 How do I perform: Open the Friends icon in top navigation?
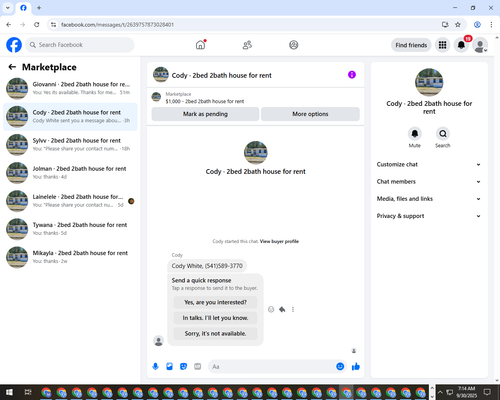click(247, 45)
